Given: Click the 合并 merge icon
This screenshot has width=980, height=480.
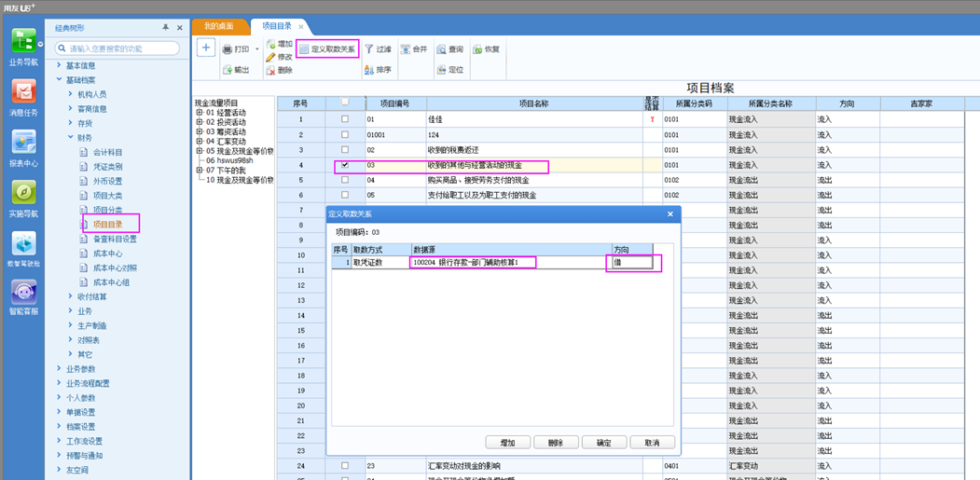Looking at the screenshot, I should (x=405, y=48).
